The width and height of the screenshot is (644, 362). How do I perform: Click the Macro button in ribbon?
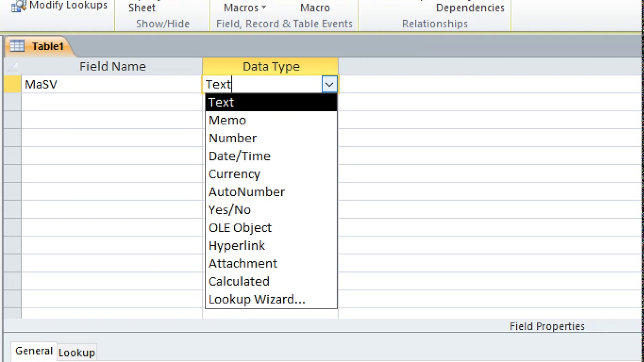tap(315, 8)
